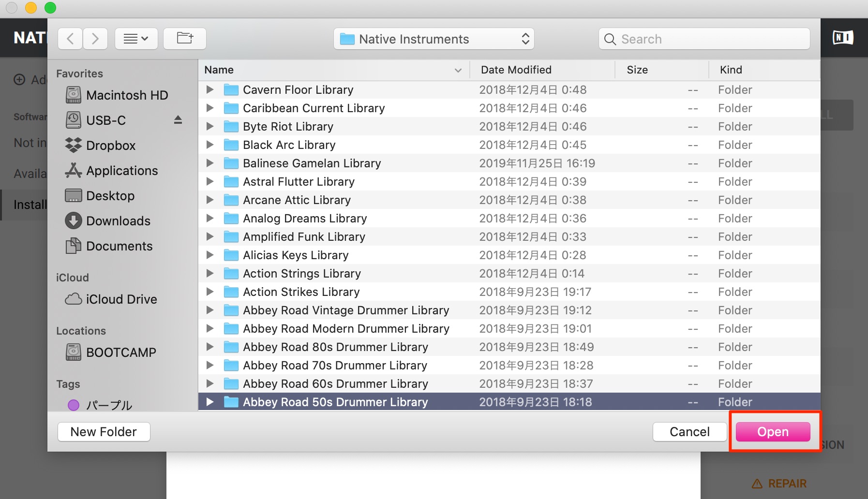
Task: Go back with the left chevron button
Action: coord(70,39)
